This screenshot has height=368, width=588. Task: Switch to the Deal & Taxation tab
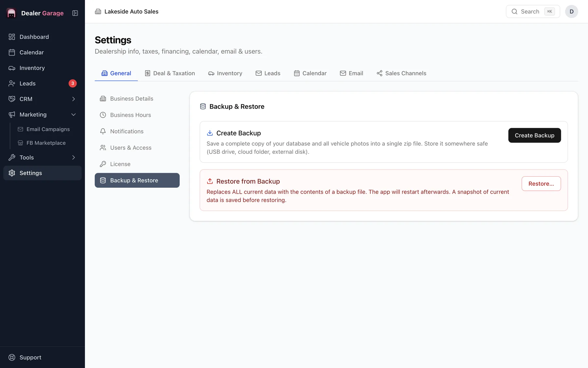click(x=170, y=73)
